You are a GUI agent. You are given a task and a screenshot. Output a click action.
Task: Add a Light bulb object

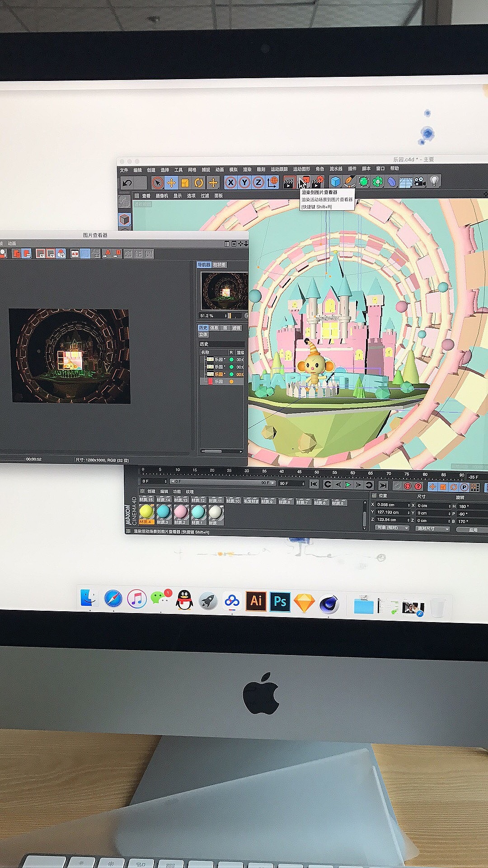[434, 181]
